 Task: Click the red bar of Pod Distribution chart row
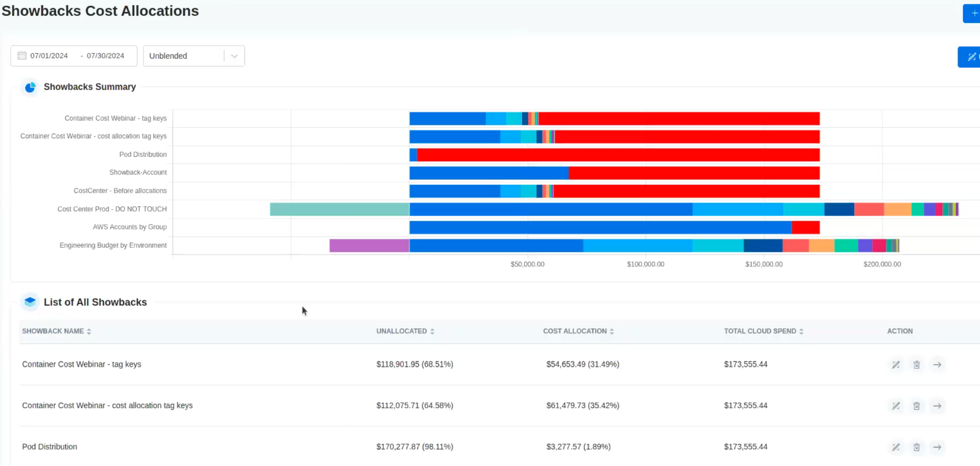coord(618,155)
